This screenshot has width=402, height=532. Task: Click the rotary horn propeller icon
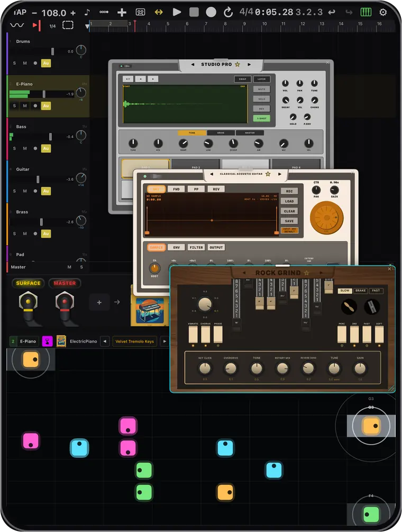[349, 306]
